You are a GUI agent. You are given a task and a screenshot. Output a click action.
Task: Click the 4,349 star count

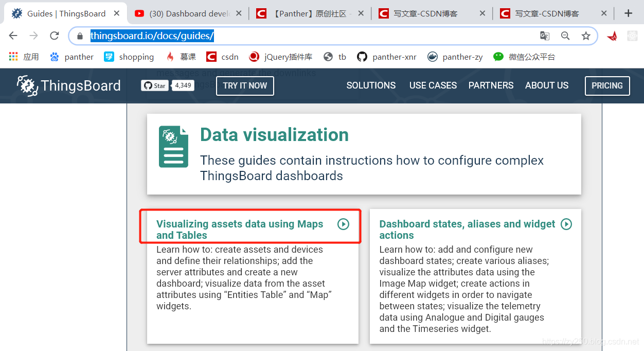point(183,85)
